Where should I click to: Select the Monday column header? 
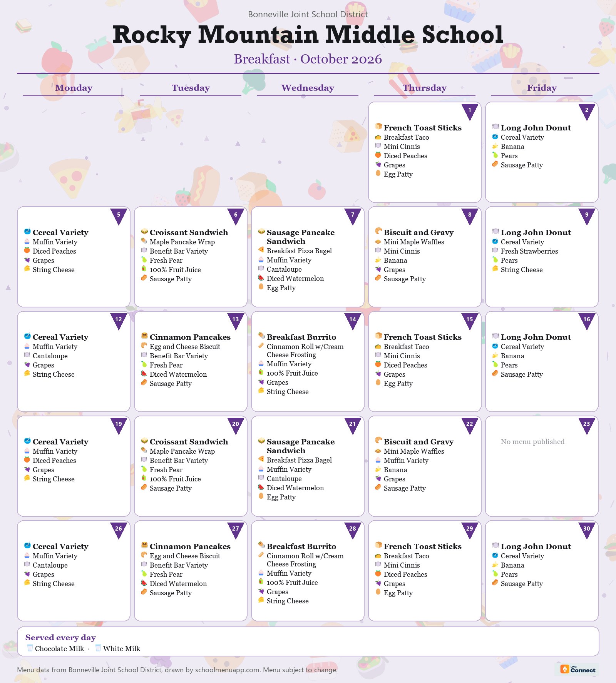pyautogui.click(x=74, y=88)
